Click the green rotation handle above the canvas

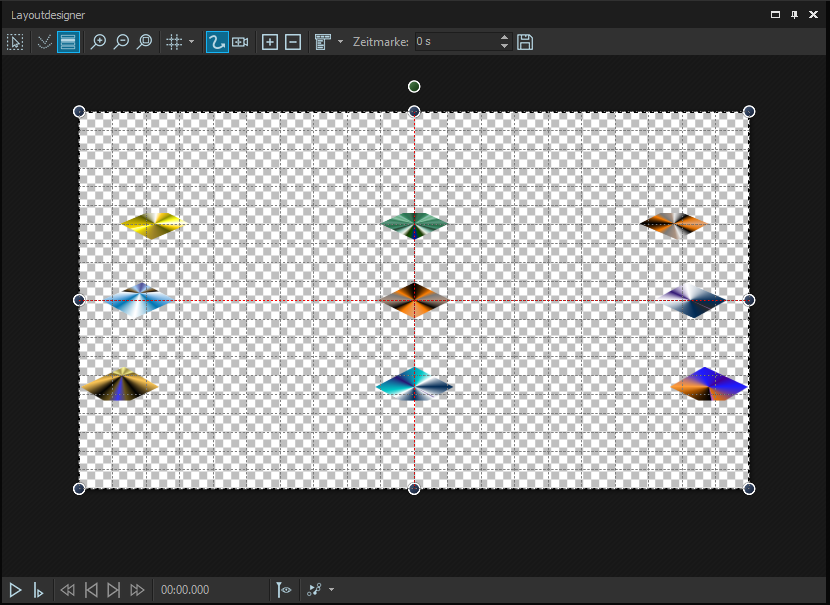(414, 87)
